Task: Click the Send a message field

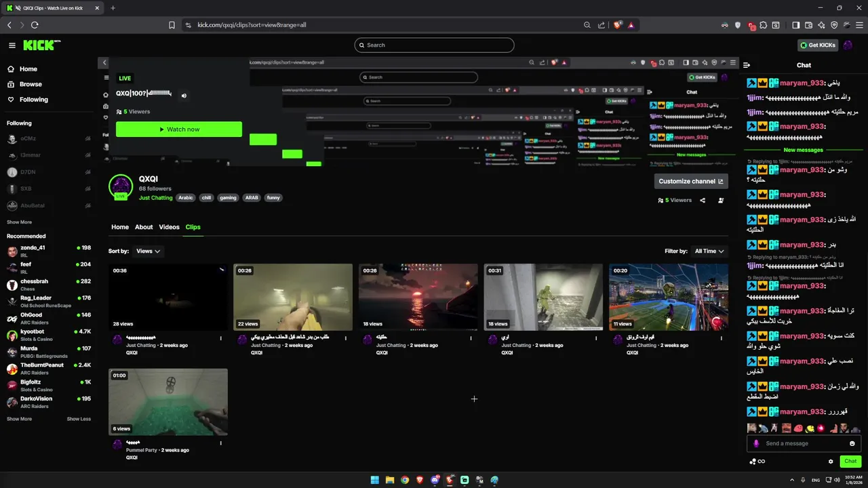Action: click(x=804, y=443)
